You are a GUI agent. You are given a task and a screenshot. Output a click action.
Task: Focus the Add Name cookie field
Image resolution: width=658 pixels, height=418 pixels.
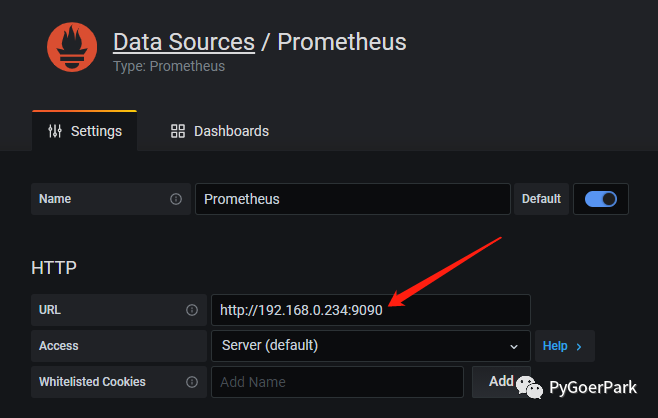[x=337, y=381]
